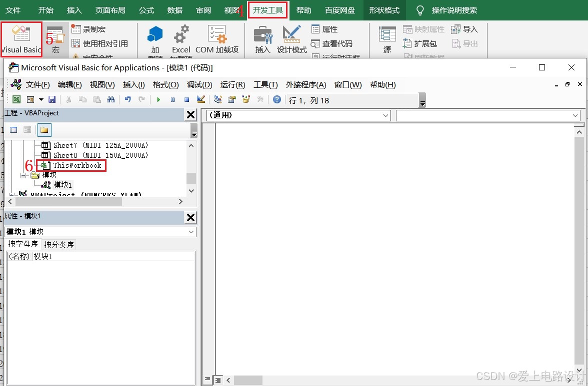Open the Excel 加载项 button
588x386 pixels.
point(181,39)
